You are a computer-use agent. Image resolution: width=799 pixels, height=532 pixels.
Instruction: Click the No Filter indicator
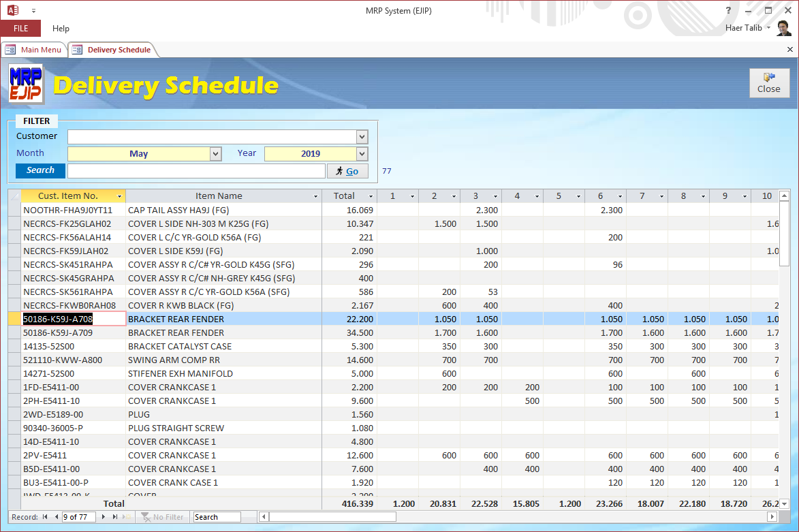click(x=162, y=517)
